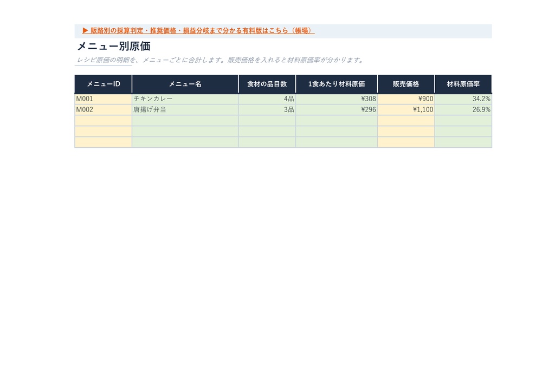Click the メニュー別原価 title
The image size is (555, 392).
[114, 47]
